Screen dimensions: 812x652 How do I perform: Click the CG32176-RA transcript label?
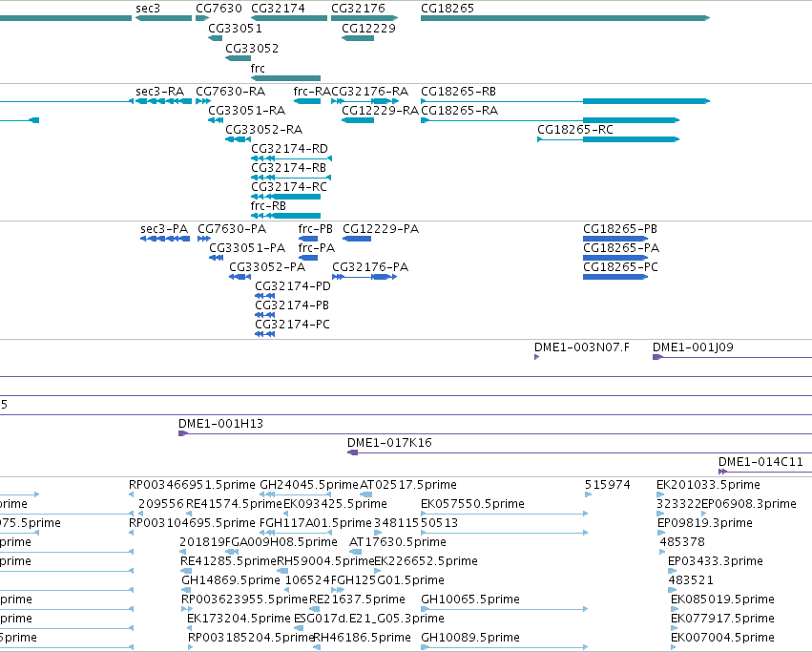coord(370,92)
